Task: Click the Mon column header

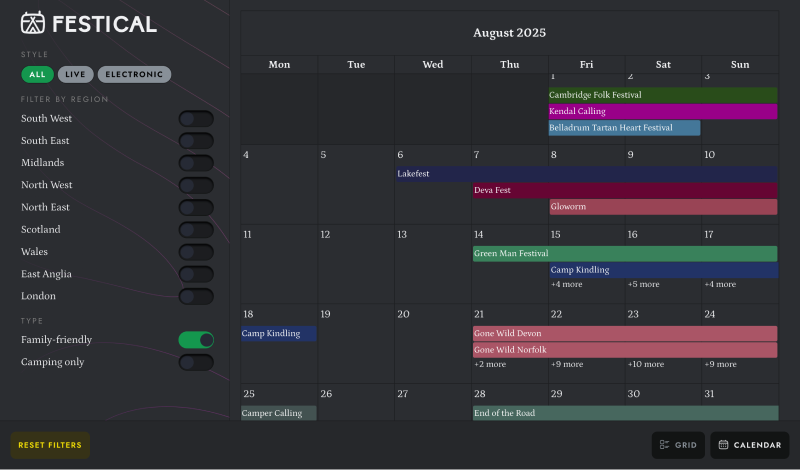Action: pos(279,65)
